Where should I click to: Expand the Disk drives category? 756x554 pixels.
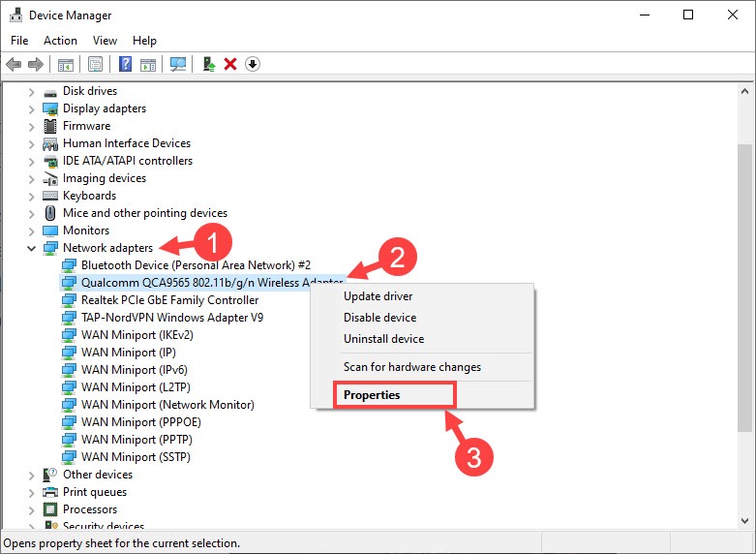click(x=31, y=91)
